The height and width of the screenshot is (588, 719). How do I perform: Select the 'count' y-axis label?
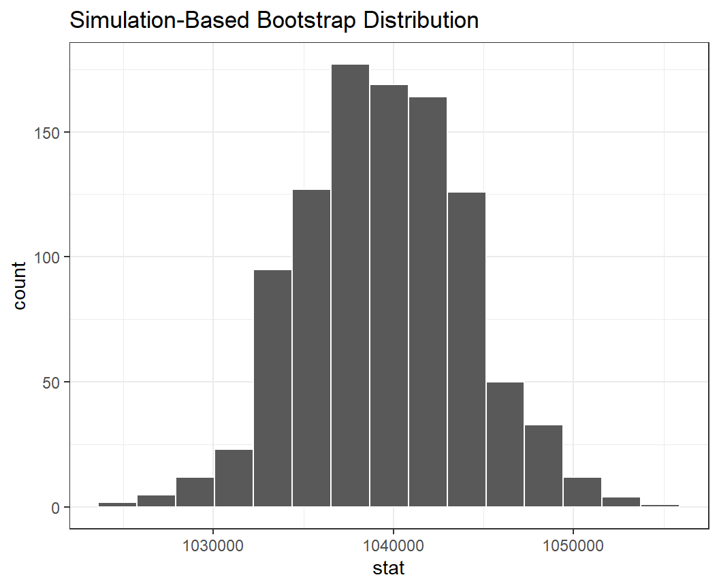(20, 285)
